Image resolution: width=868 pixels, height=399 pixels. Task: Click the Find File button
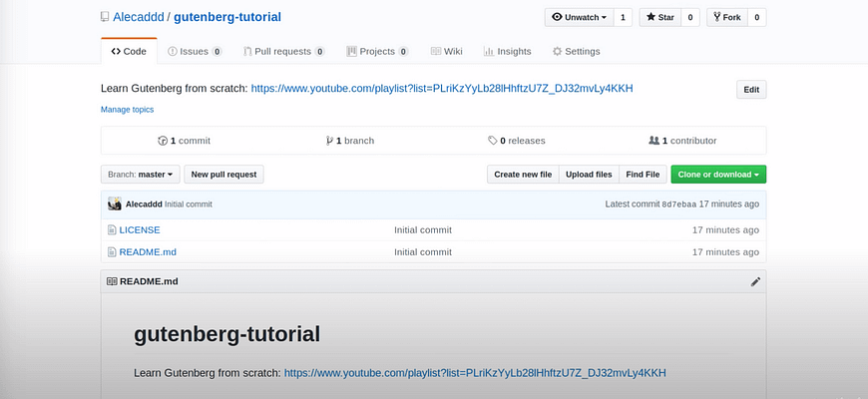pos(643,175)
